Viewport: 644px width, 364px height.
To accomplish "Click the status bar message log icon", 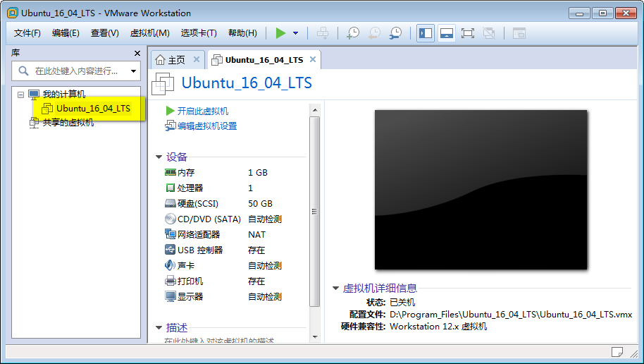I will (x=617, y=352).
